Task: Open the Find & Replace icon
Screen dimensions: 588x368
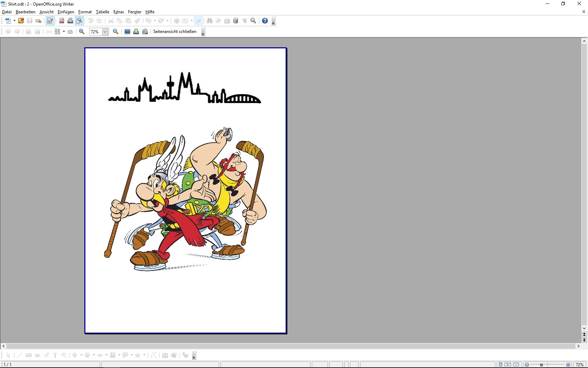Action: click(x=209, y=21)
